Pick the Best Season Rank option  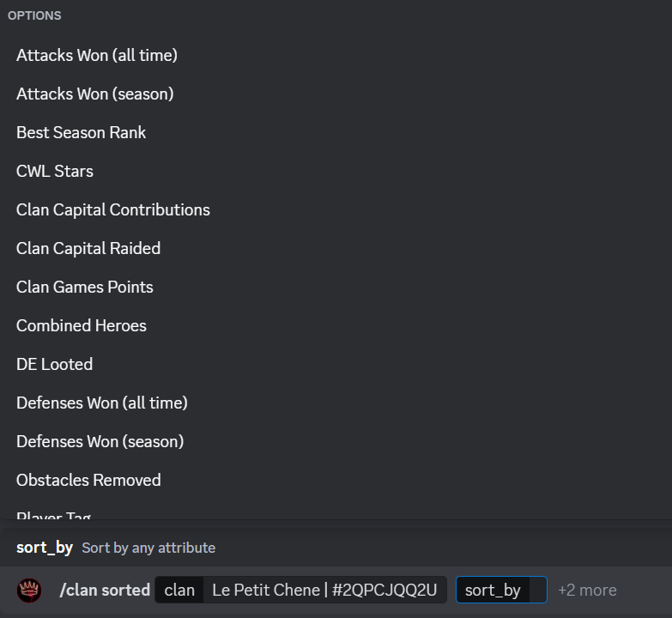click(82, 133)
